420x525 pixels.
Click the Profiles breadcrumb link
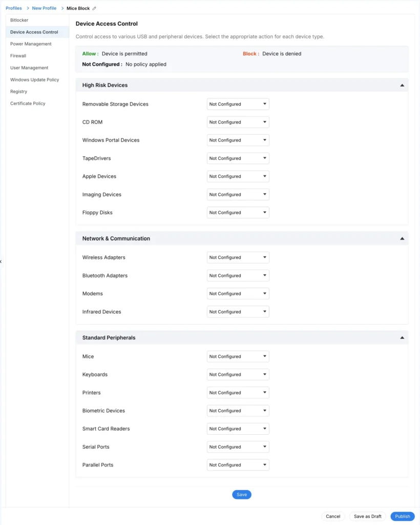[14, 8]
